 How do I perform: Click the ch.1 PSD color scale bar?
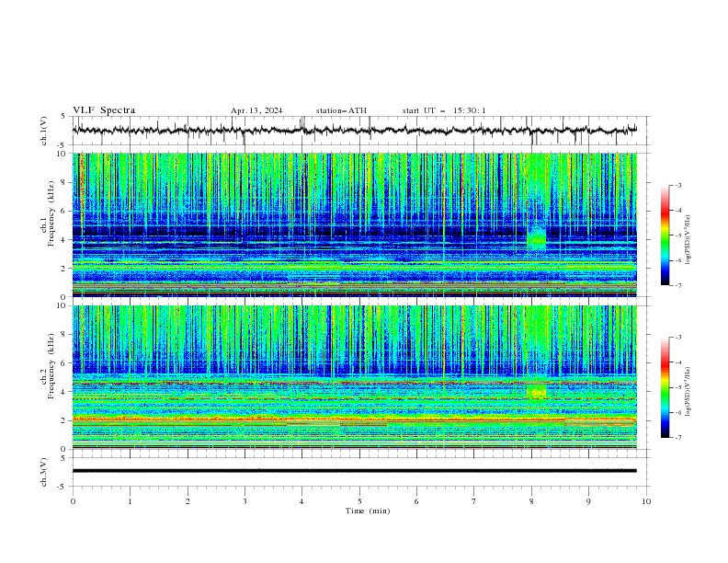665,236
